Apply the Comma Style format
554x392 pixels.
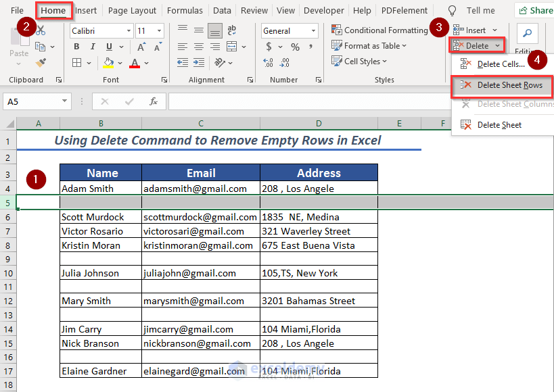pos(310,46)
